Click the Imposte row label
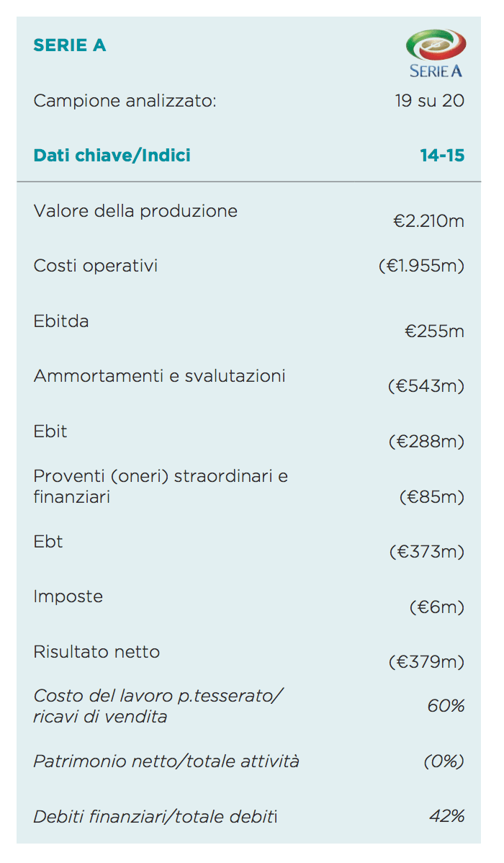 pyautogui.click(x=68, y=596)
